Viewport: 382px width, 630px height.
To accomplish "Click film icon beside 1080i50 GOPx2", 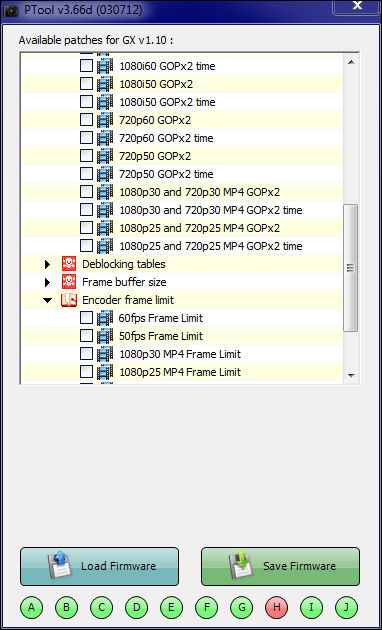I will [x=105, y=84].
